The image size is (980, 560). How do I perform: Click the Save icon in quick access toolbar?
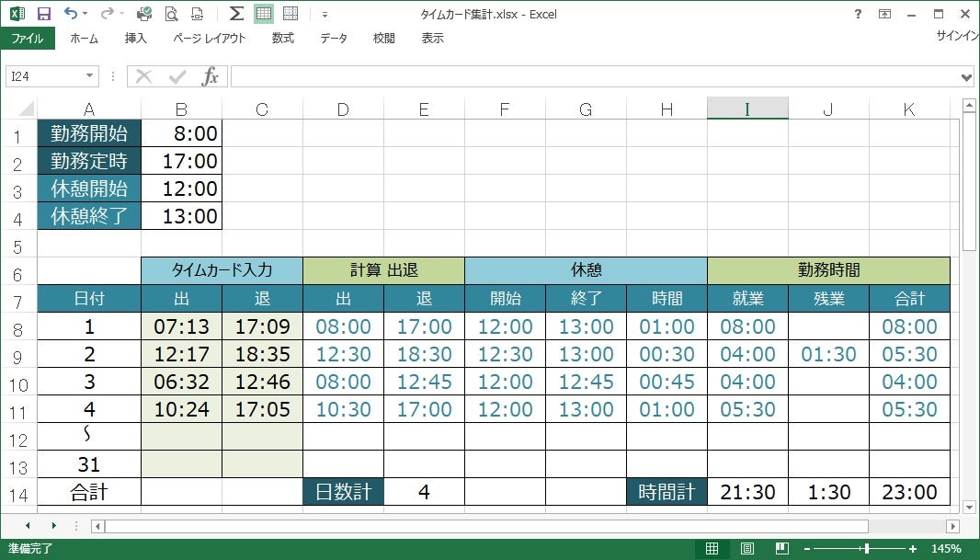pos(43,14)
